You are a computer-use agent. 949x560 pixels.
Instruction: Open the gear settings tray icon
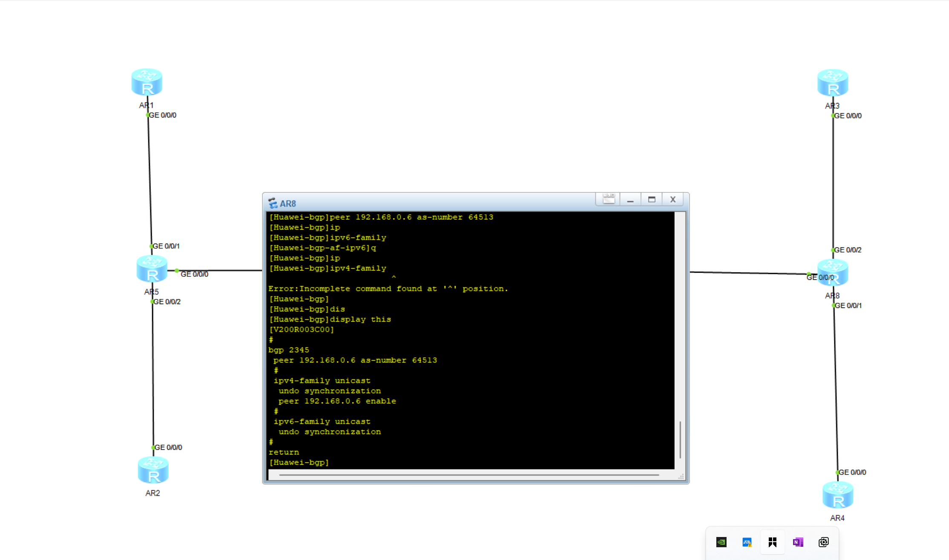pyautogui.click(x=823, y=542)
